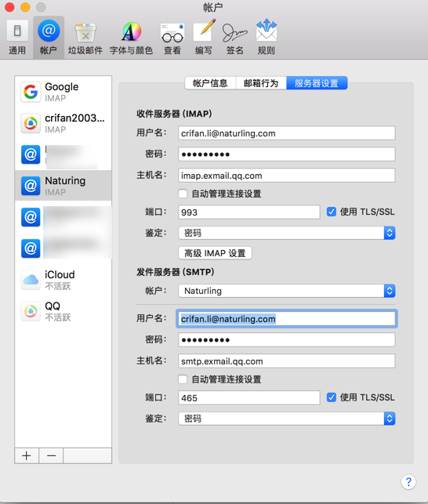
Task: Click SMTP 密码 password field
Action: point(287,339)
